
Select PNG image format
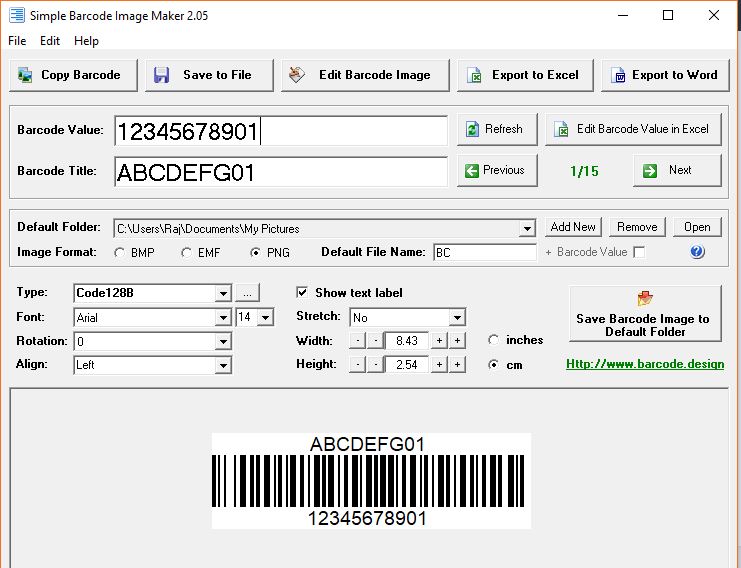pos(255,253)
